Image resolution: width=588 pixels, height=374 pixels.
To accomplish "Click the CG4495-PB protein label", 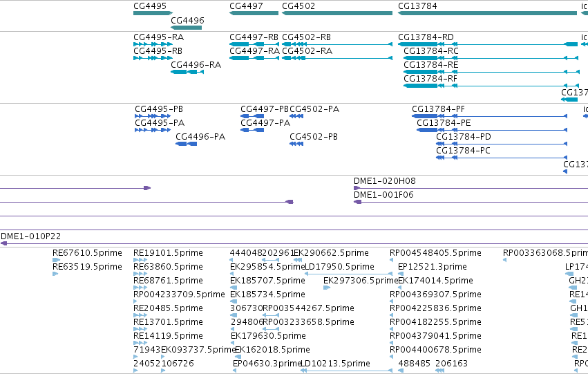I will click(159, 109).
